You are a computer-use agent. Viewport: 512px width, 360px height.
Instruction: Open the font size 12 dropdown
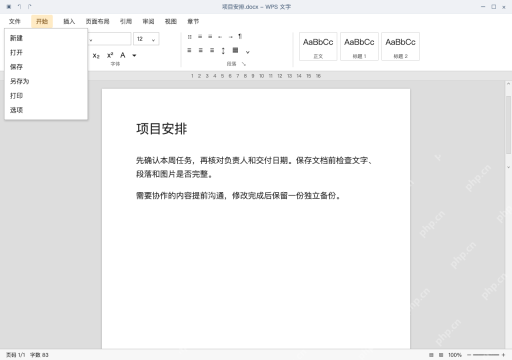click(146, 39)
